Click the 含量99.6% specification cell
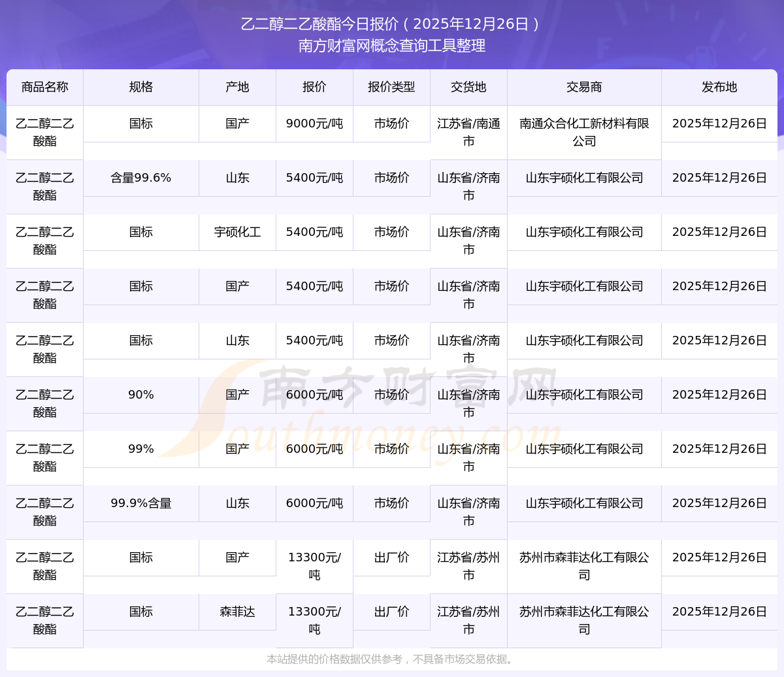The height and width of the screenshot is (677, 784). pyautogui.click(x=140, y=178)
